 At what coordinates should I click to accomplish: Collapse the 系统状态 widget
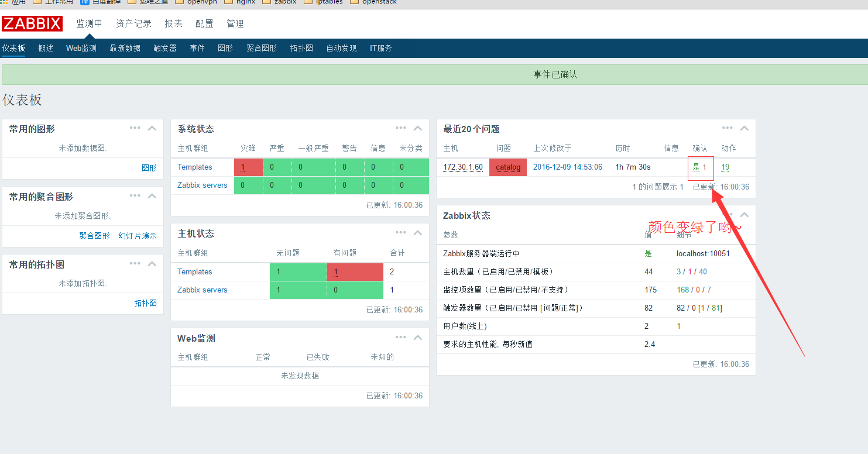coord(418,128)
